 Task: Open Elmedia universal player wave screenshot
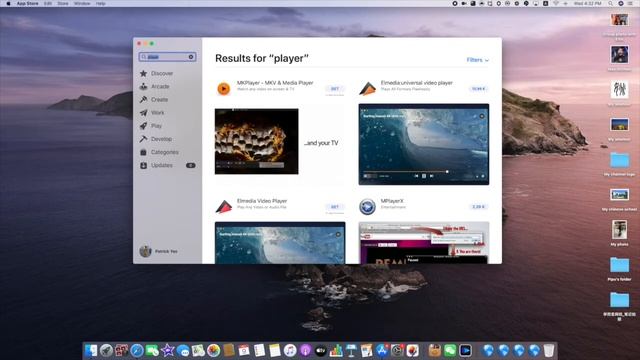click(424, 144)
